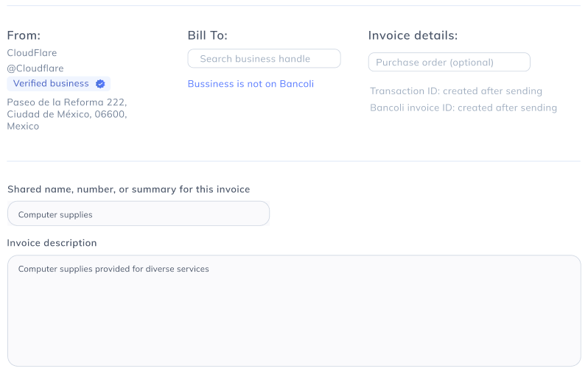Screen dimensions: 588x374
Task: Focus the Invoice description text area
Action: [x=294, y=311]
